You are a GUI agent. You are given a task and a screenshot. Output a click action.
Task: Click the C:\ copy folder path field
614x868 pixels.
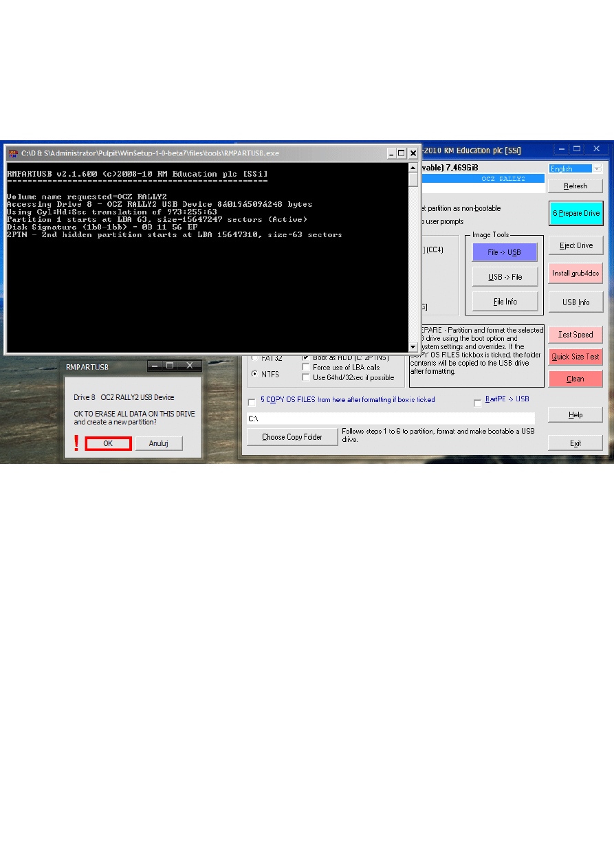tap(391, 419)
